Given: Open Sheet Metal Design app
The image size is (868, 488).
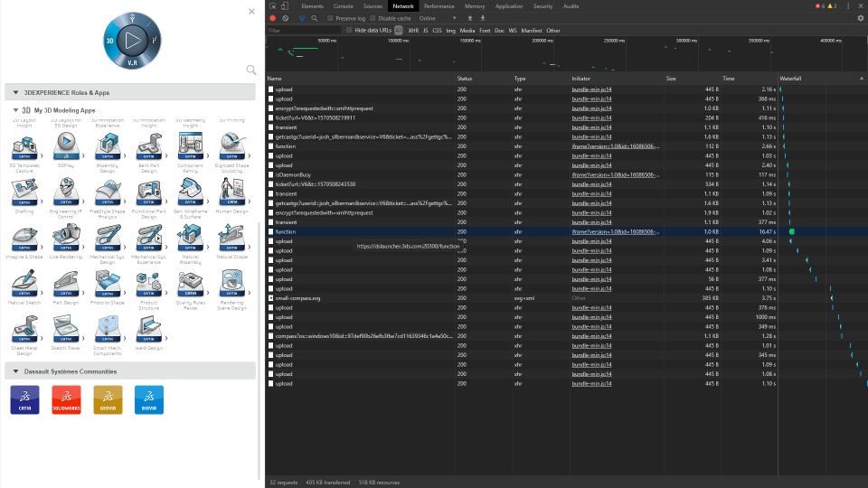Looking at the screenshot, I should [x=24, y=330].
